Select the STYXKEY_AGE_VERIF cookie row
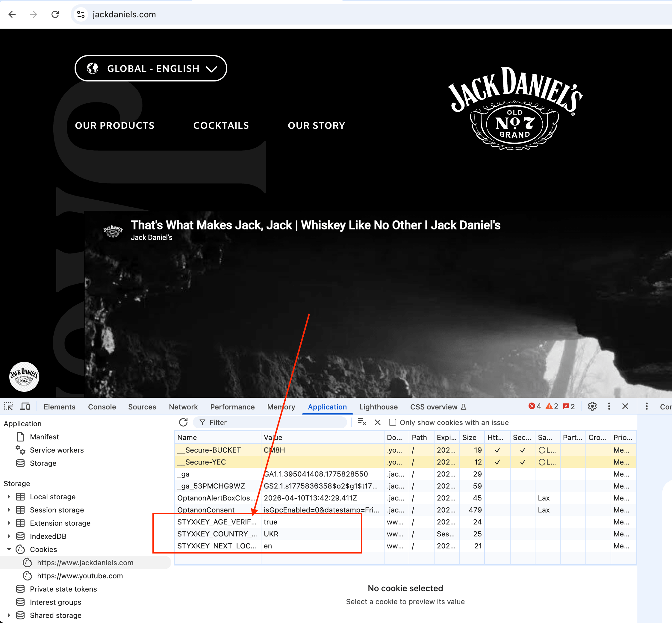672x623 pixels. coord(405,522)
